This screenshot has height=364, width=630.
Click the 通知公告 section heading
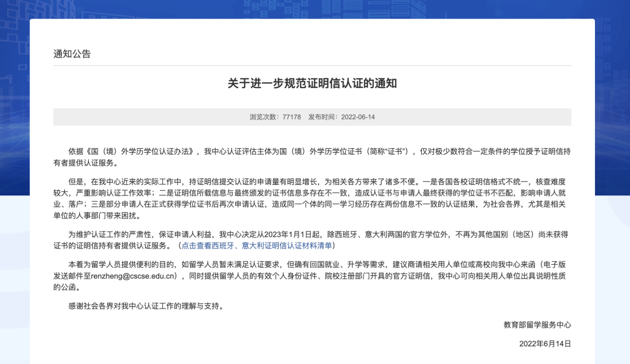[x=72, y=54]
